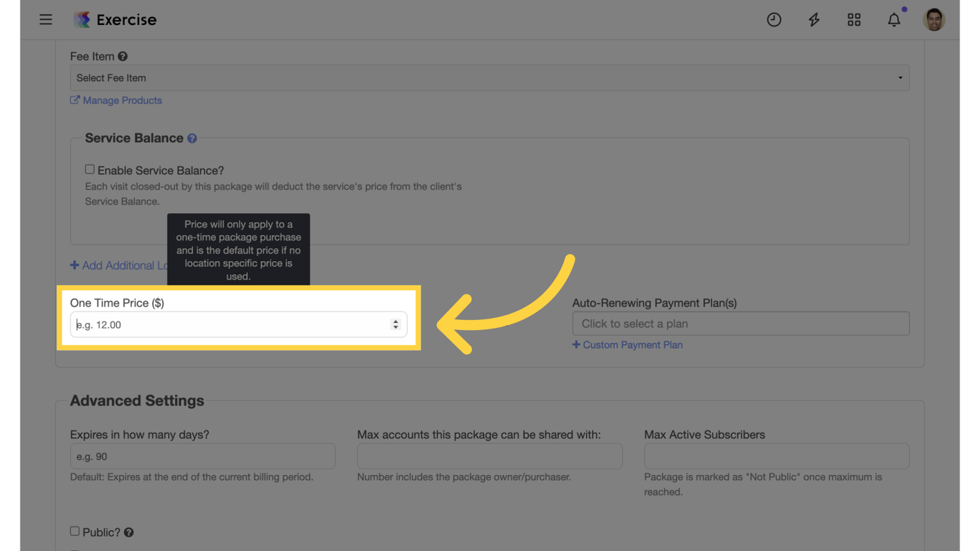Click the Exercise logo icon
The image size is (980, 551).
(82, 19)
